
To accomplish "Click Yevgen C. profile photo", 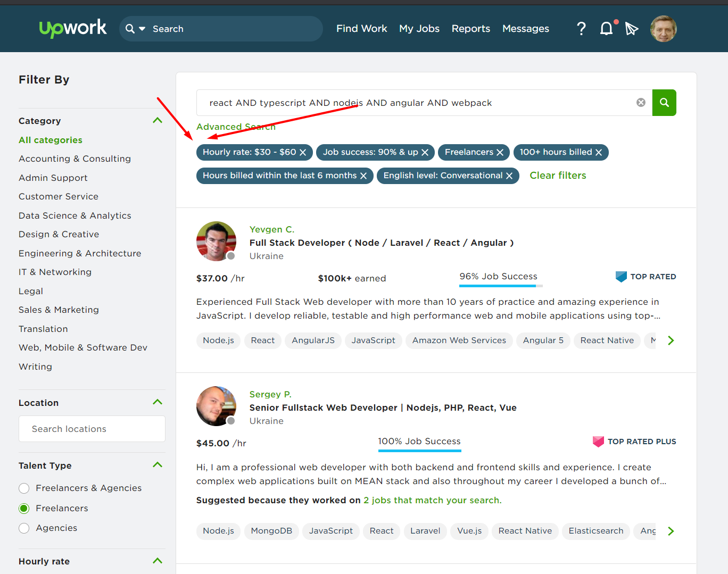I will click(x=216, y=241).
